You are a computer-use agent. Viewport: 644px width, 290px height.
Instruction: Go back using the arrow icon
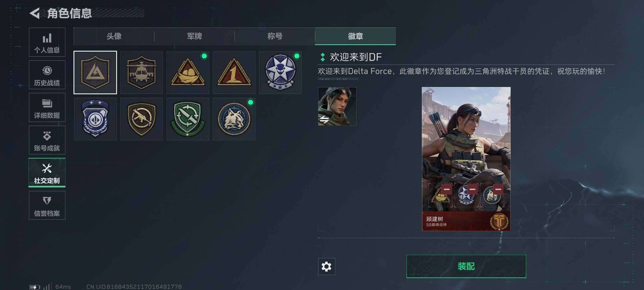point(35,13)
